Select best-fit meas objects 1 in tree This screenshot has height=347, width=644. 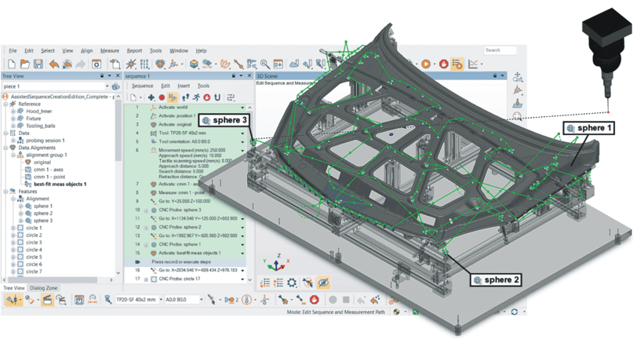60,184
